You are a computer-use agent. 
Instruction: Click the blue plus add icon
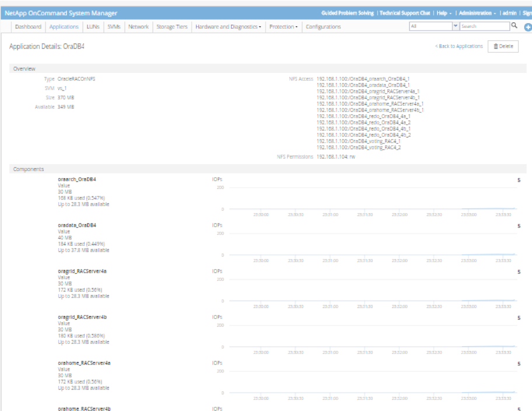click(x=528, y=27)
